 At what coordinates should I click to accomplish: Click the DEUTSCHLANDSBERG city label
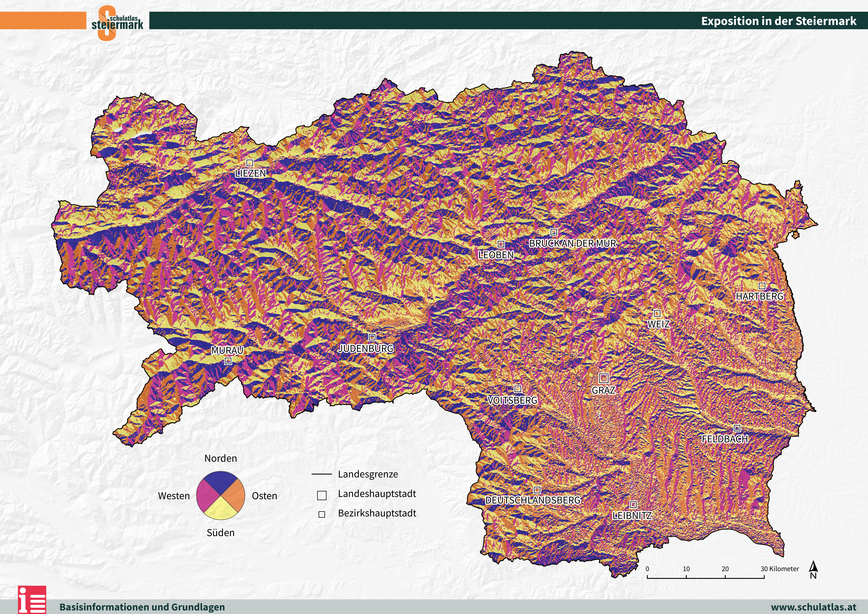tap(533, 500)
